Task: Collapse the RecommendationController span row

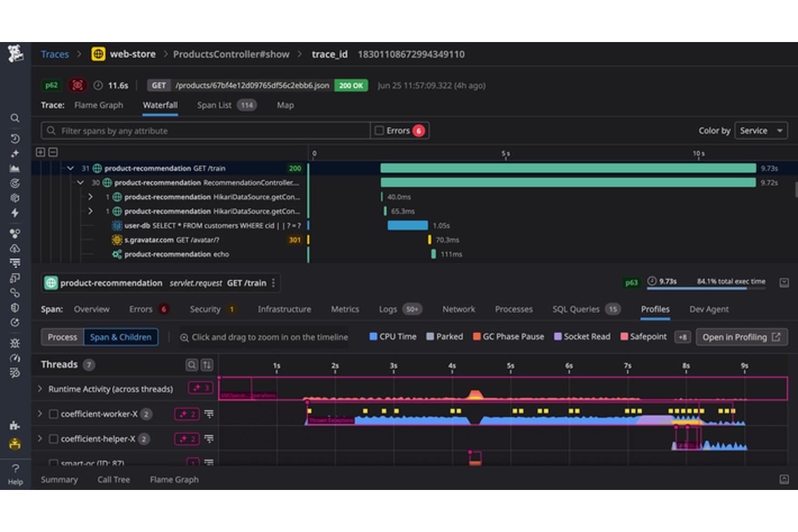Action: pyautogui.click(x=80, y=183)
